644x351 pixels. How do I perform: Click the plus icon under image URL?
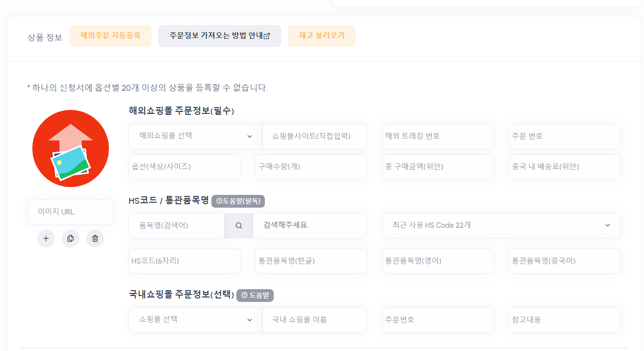[46, 239]
